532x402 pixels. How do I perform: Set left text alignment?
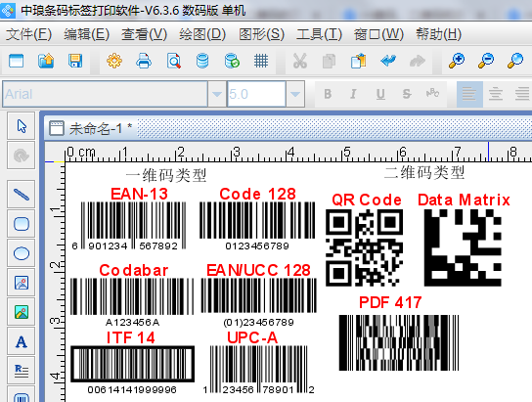469,94
